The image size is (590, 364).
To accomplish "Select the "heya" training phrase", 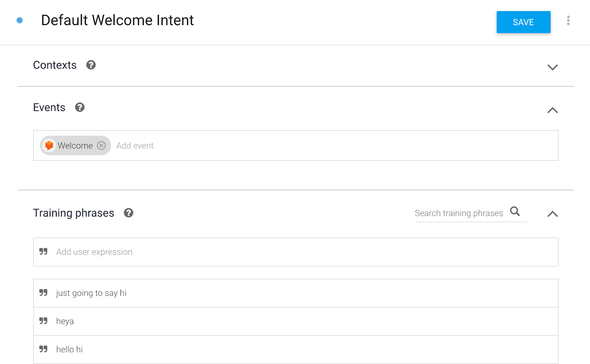I will click(x=65, y=321).
